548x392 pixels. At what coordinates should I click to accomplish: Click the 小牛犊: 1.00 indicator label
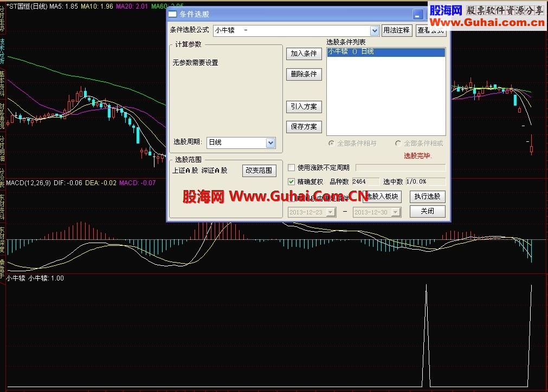pos(46,278)
